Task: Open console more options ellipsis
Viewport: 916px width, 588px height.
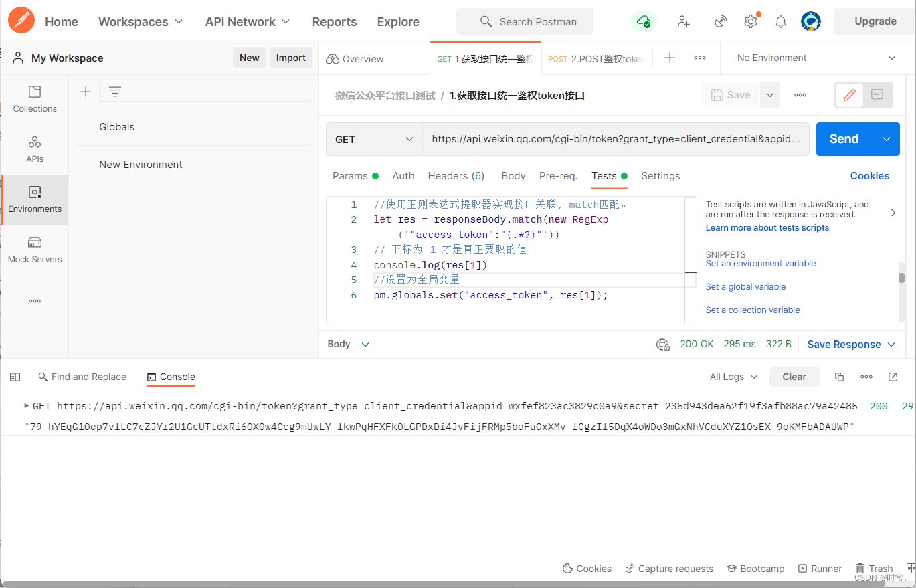Action: click(x=866, y=377)
